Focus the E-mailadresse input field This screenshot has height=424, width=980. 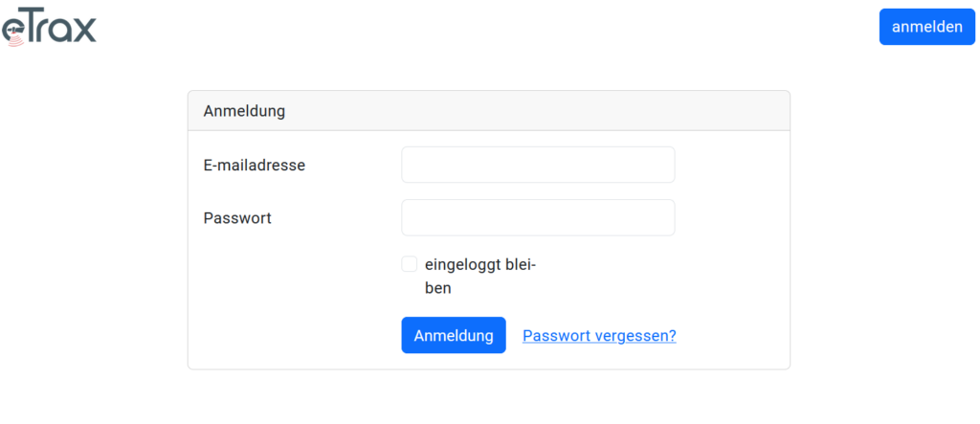click(x=538, y=165)
